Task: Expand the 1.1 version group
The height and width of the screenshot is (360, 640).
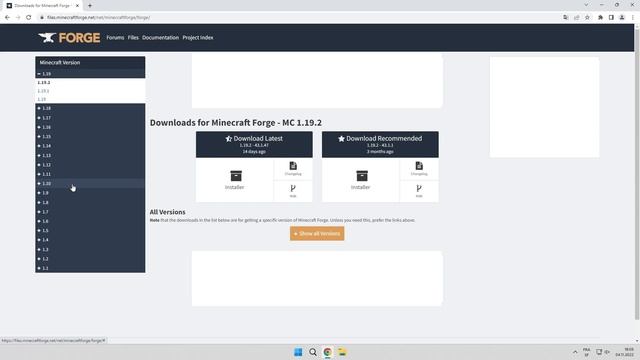Action: click(90, 268)
